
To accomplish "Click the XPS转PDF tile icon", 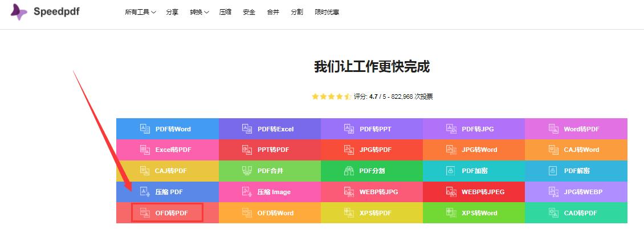I will (x=349, y=212).
